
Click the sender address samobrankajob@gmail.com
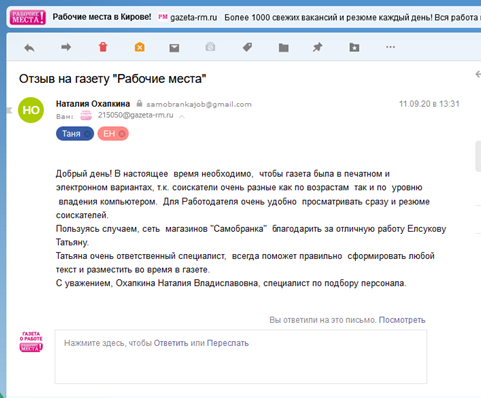tap(199, 104)
